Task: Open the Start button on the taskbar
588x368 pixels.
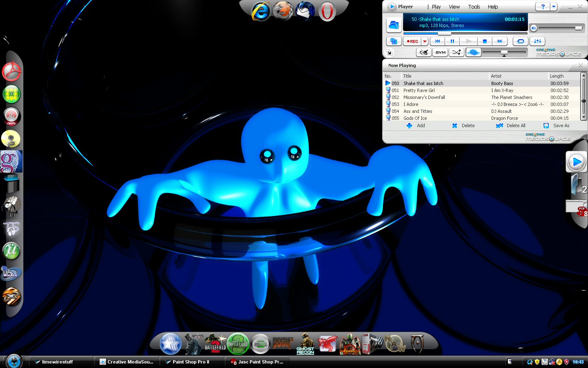Action: [14, 361]
